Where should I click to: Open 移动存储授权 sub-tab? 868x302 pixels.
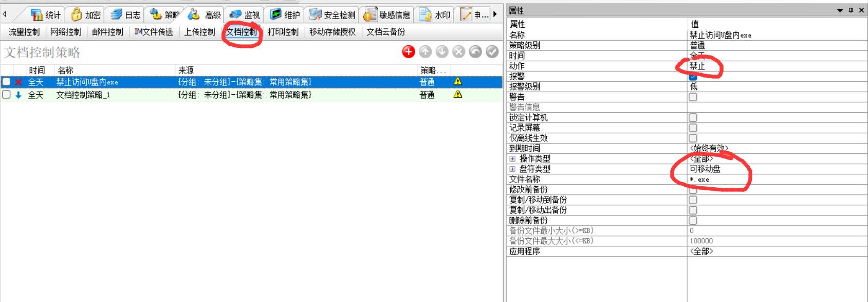pyautogui.click(x=333, y=32)
